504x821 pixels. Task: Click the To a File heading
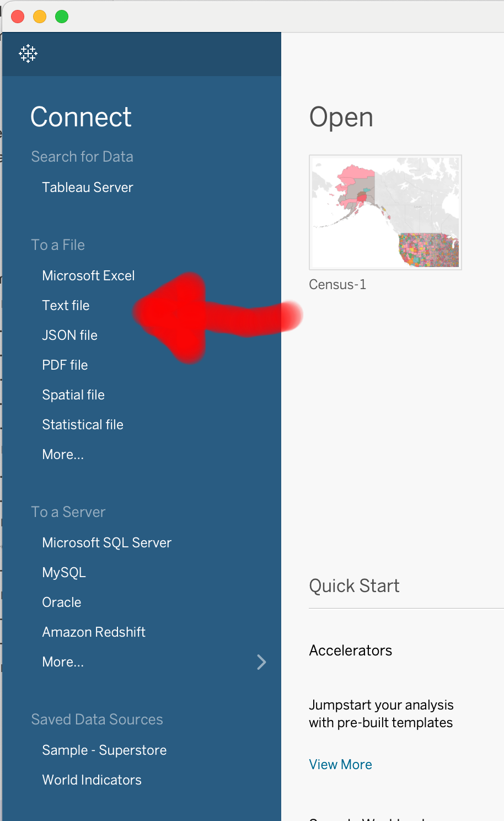pos(58,245)
